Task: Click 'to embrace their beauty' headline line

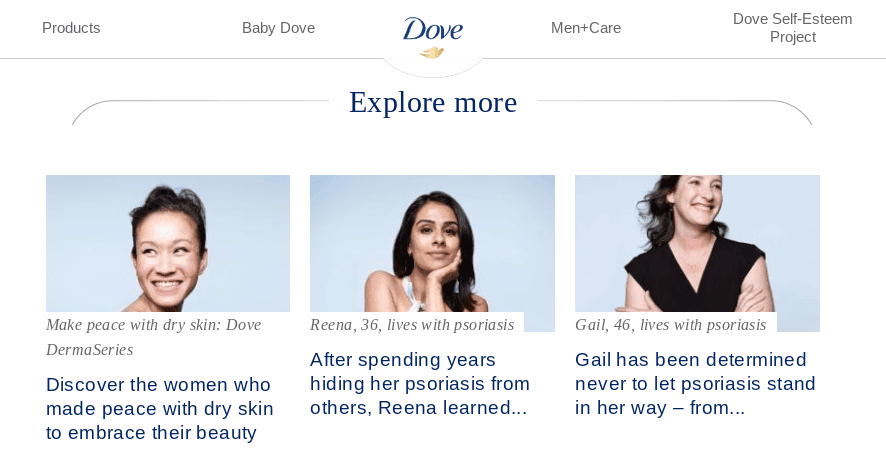Action: point(151,433)
